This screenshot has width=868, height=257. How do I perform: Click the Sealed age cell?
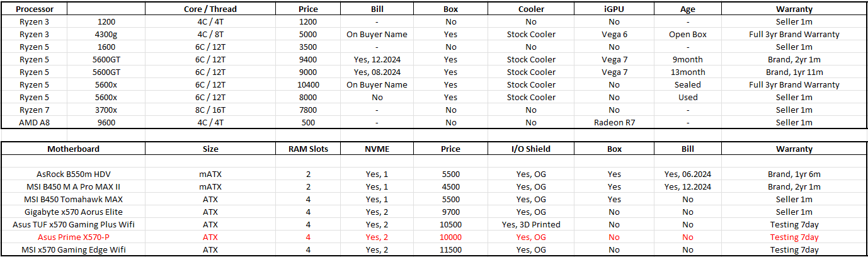click(687, 85)
